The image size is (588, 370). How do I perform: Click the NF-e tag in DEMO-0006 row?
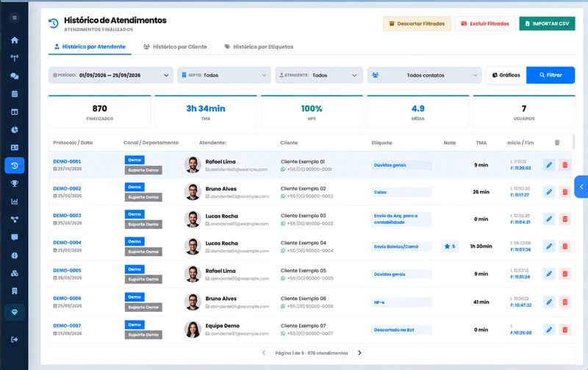click(401, 302)
